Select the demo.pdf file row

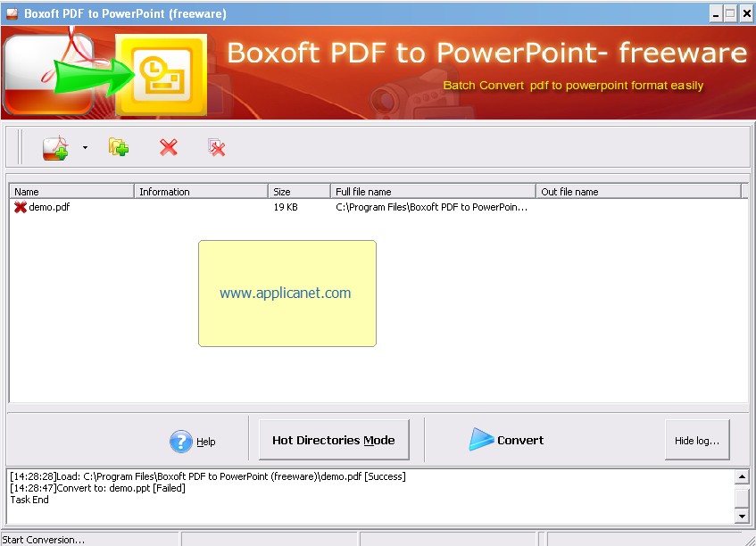(x=378, y=207)
